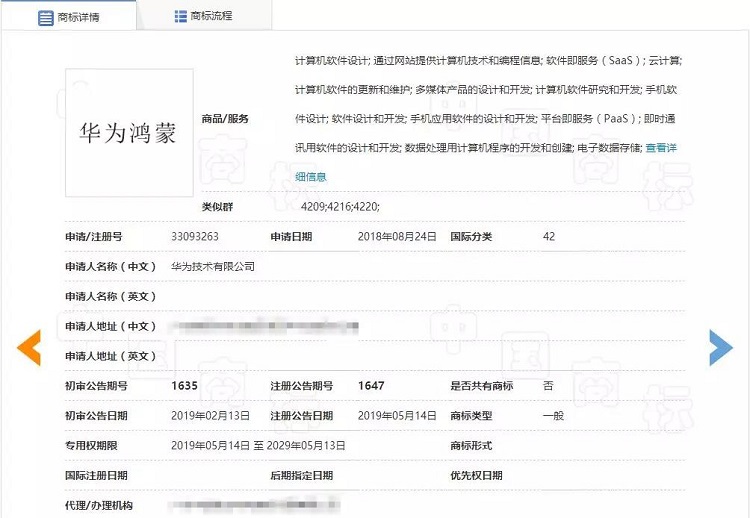Click the similar group codes 4209;4216;4220
Viewport: 750px width, 518px height.
pyautogui.click(x=339, y=207)
